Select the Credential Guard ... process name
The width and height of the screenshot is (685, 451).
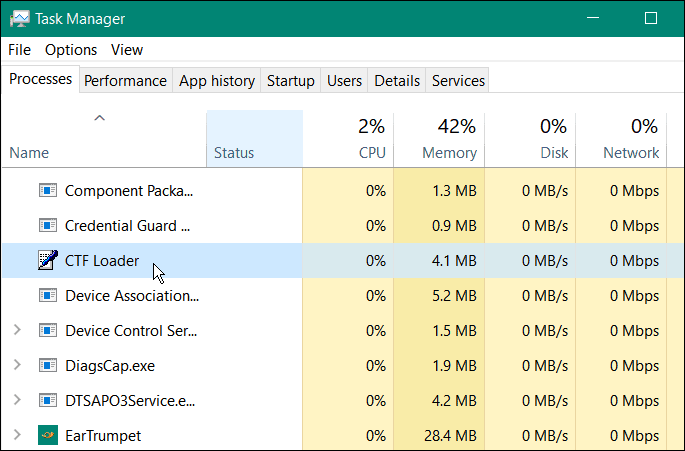(x=128, y=226)
